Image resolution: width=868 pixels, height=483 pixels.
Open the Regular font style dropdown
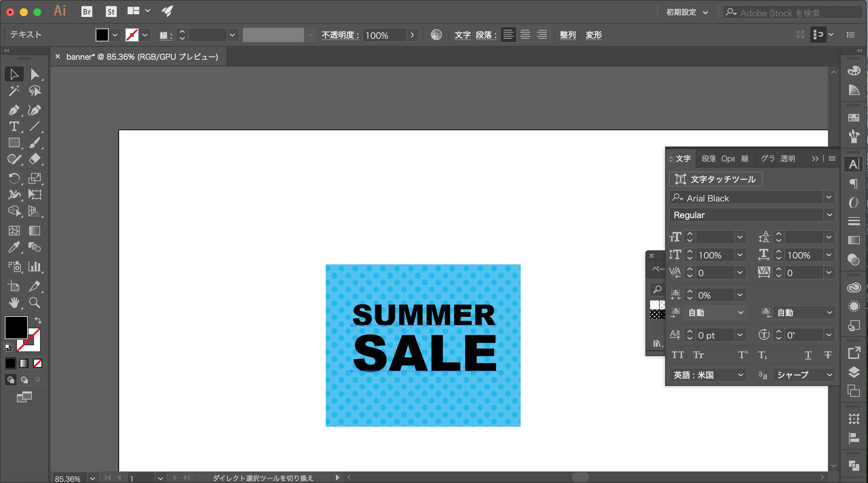tap(829, 215)
